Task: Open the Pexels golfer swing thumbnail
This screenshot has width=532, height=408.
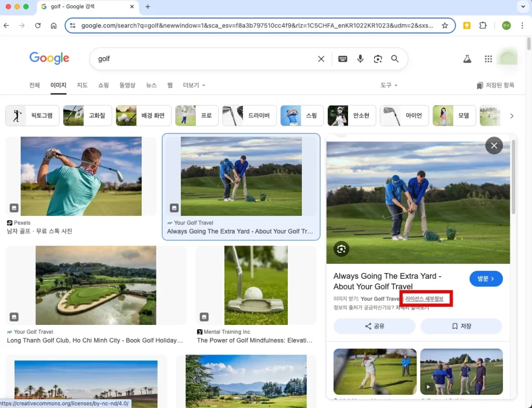Action: click(81, 176)
